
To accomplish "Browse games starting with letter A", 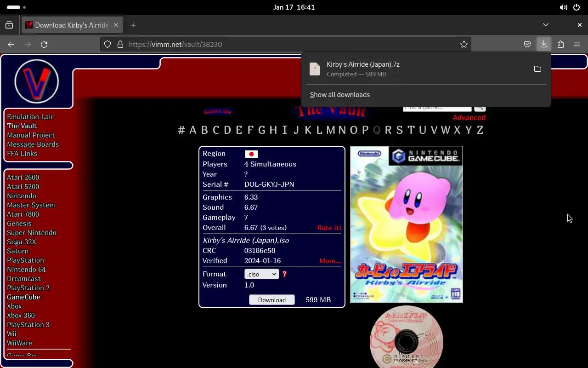I will pyautogui.click(x=193, y=130).
